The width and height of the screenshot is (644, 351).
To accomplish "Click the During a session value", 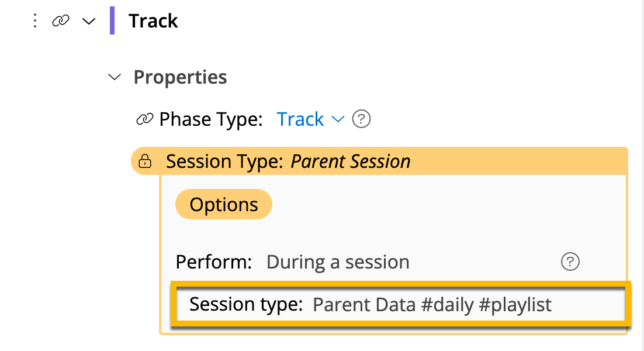I will click(x=337, y=262).
